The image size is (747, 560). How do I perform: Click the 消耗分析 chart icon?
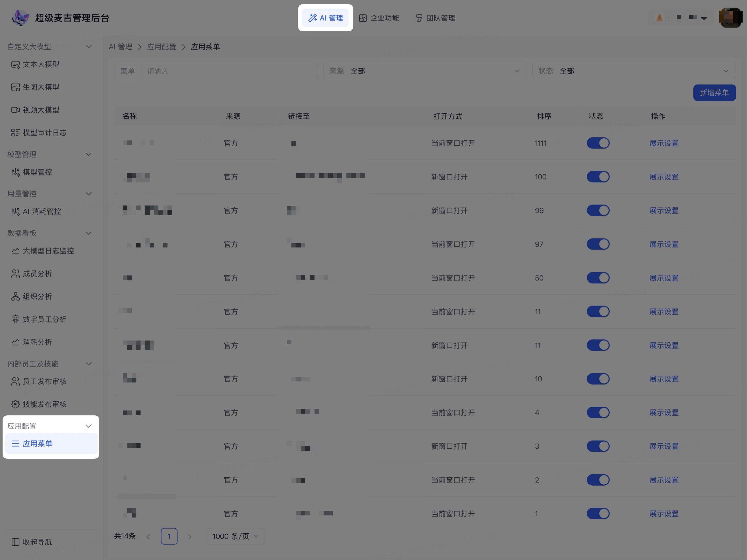(16, 342)
